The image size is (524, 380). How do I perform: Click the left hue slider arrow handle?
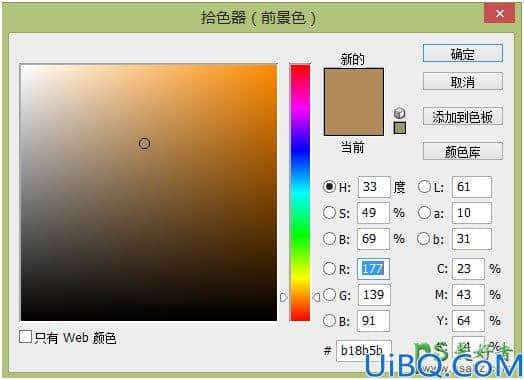coord(284,297)
